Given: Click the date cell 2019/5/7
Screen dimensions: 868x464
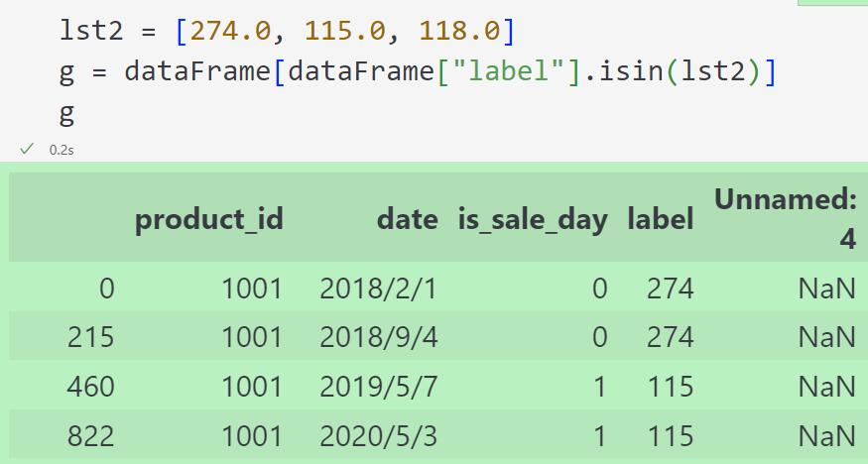Looking at the screenshot, I should click(379, 387).
